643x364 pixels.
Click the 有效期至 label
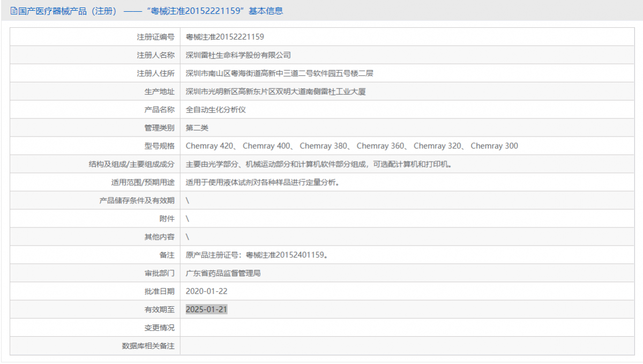coord(160,309)
